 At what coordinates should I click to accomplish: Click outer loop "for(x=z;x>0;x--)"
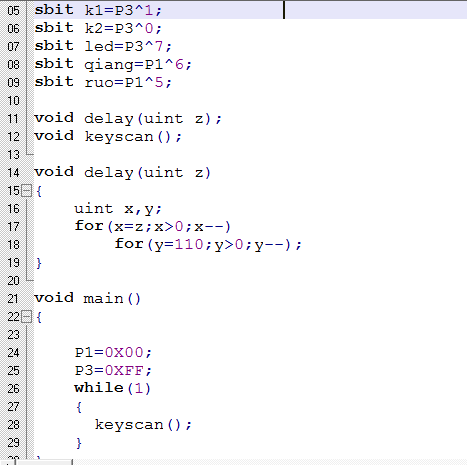click(152, 227)
